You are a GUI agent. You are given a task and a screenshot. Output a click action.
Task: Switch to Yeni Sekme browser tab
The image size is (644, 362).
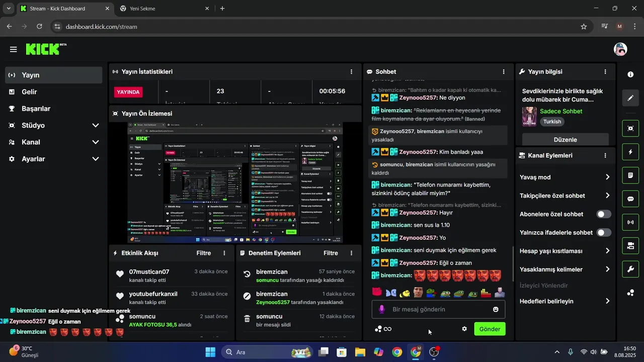coord(165,9)
